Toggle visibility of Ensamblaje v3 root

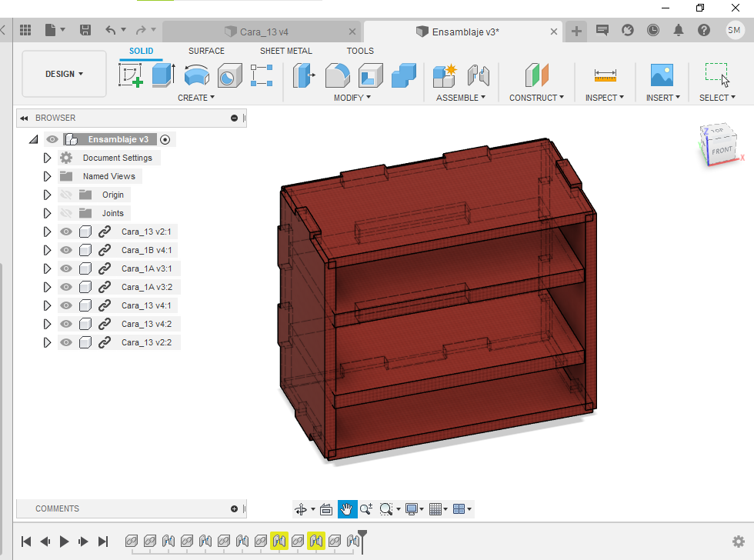(52, 139)
